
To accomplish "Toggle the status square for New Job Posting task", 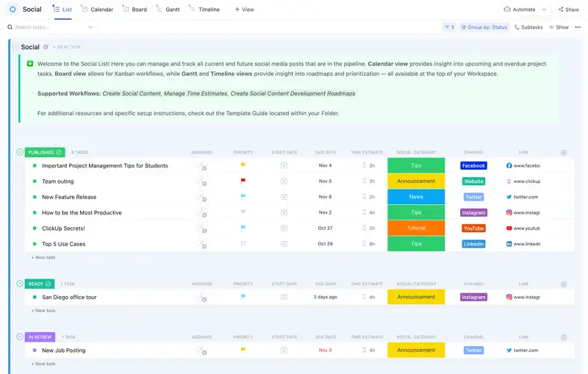I will [x=35, y=350].
